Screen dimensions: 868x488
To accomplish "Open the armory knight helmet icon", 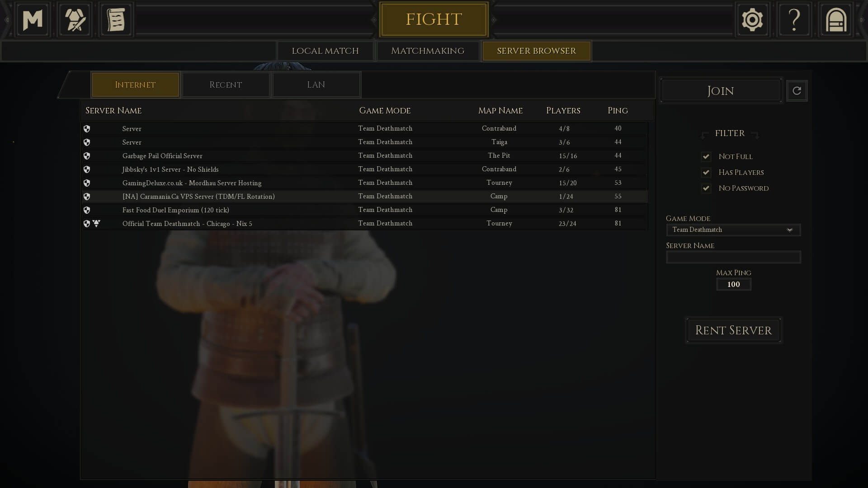I will 75,20.
